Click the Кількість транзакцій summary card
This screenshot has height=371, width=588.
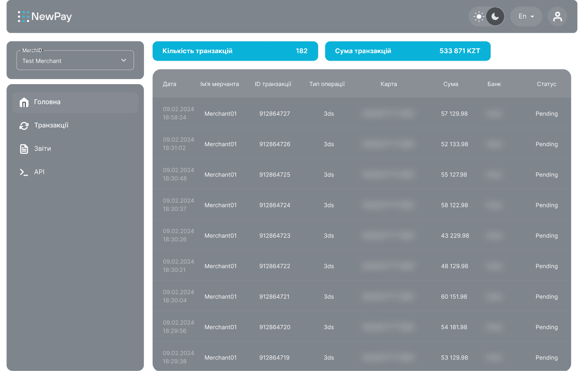[x=235, y=51]
